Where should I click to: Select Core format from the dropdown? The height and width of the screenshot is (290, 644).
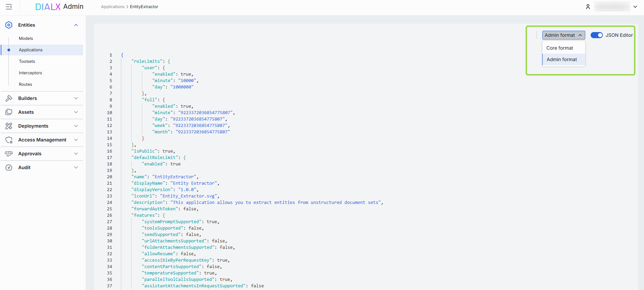tap(560, 48)
